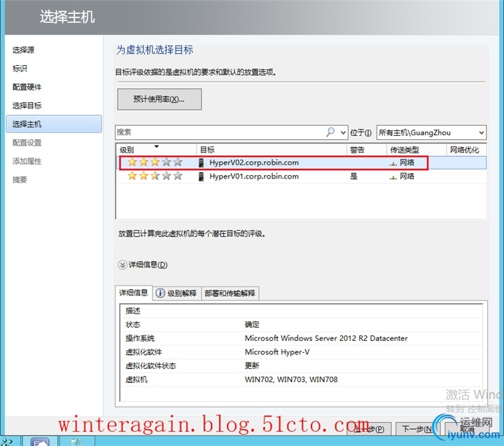Go to the 配置设置 wizard step
The height and width of the screenshot is (446, 504).
[x=27, y=142]
